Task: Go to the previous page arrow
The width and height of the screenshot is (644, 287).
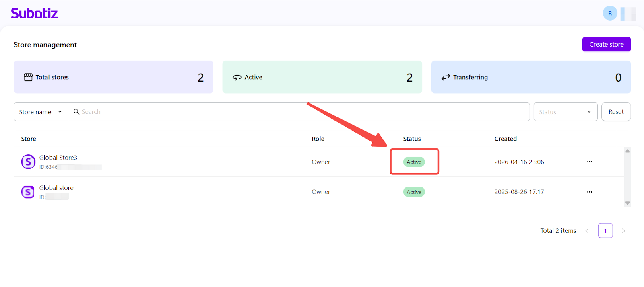Action: tap(587, 231)
